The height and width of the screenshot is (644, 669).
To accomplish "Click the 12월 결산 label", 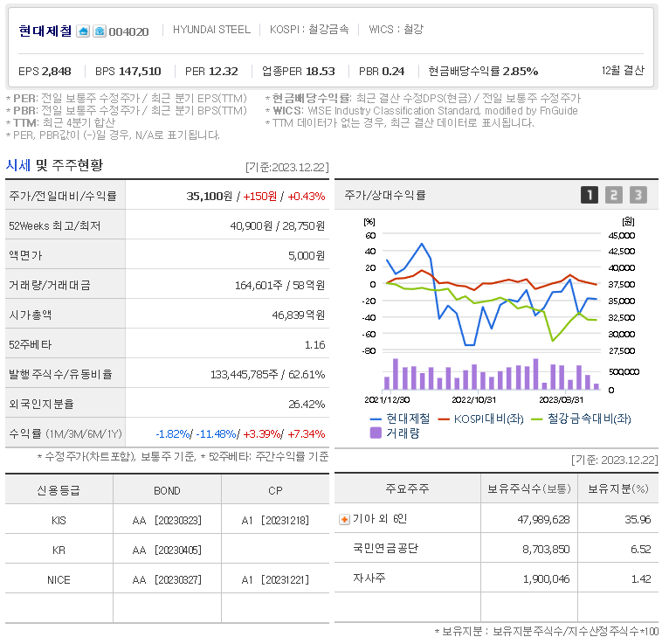I will [623, 71].
